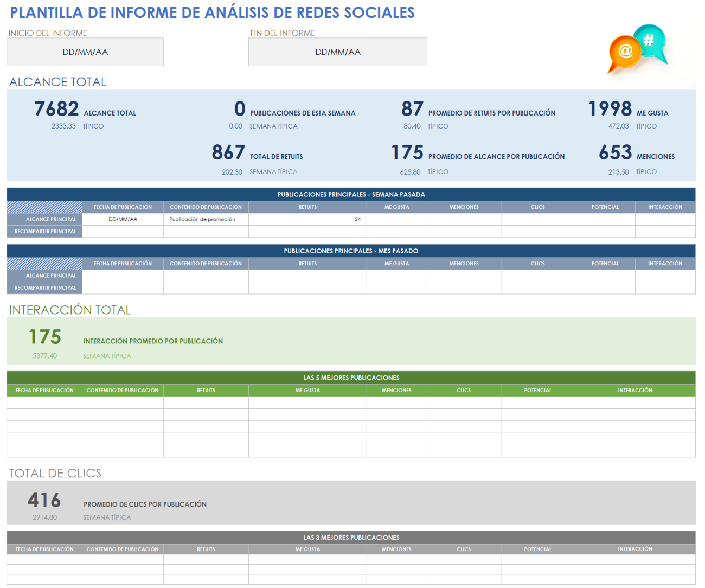
Task: Select the INICIO DEL INFORME date field
Action: click(85, 52)
